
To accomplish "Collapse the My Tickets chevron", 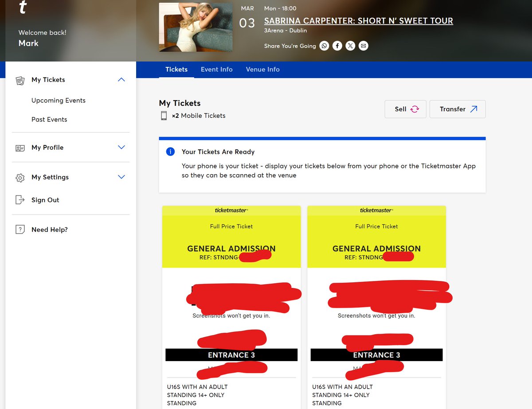I will pyautogui.click(x=121, y=80).
